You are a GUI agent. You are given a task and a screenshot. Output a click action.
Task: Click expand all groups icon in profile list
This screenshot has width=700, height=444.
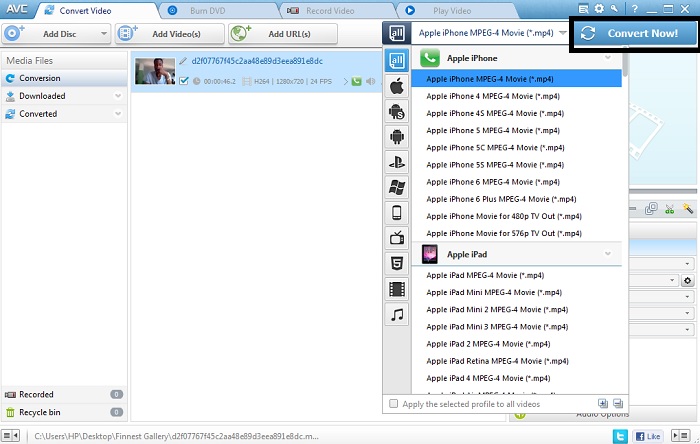coord(603,403)
